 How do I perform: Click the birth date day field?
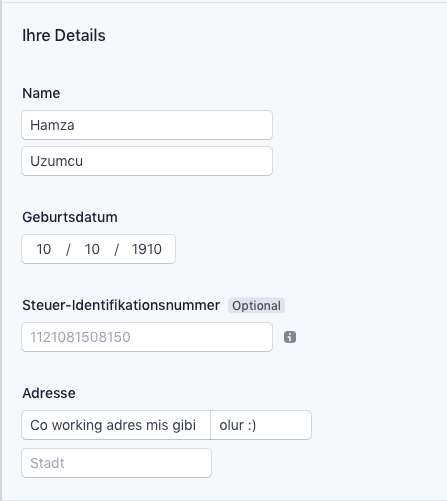pyautogui.click(x=44, y=249)
